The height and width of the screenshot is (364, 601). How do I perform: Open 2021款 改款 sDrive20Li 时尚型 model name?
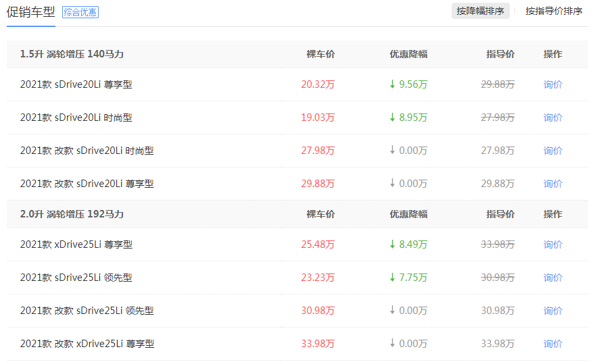tap(87, 151)
